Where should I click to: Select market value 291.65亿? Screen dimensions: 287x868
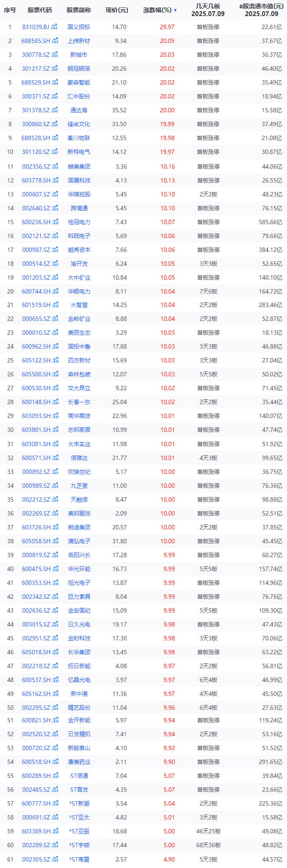pyautogui.click(x=271, y=762)
